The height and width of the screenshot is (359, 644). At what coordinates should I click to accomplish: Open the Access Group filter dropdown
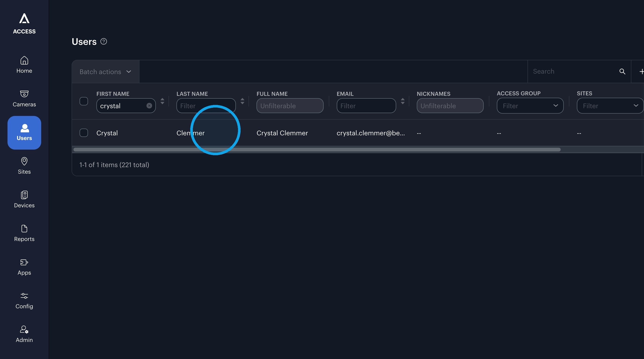click(x=530, y=106)
